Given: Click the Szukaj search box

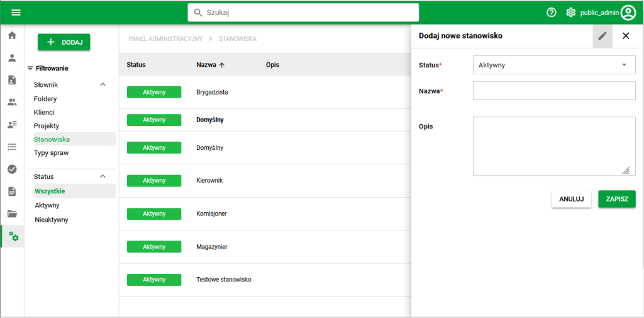Looking at the screenshot, I should 303,13.
